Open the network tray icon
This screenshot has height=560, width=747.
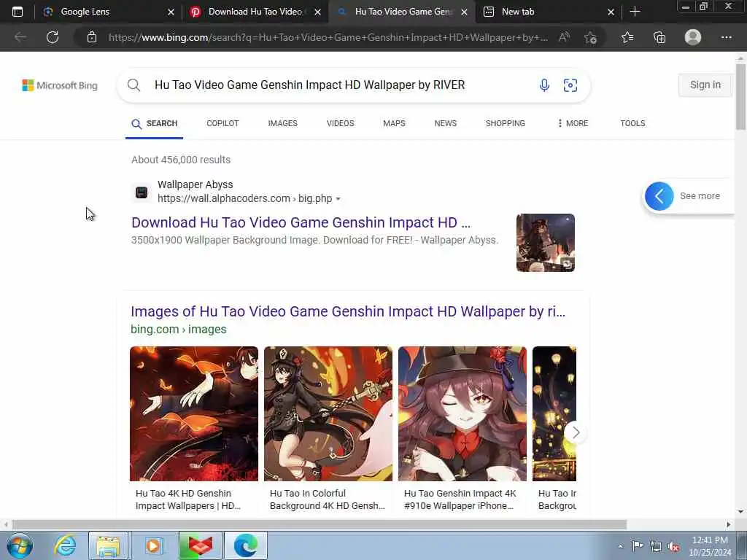[656, 547]
